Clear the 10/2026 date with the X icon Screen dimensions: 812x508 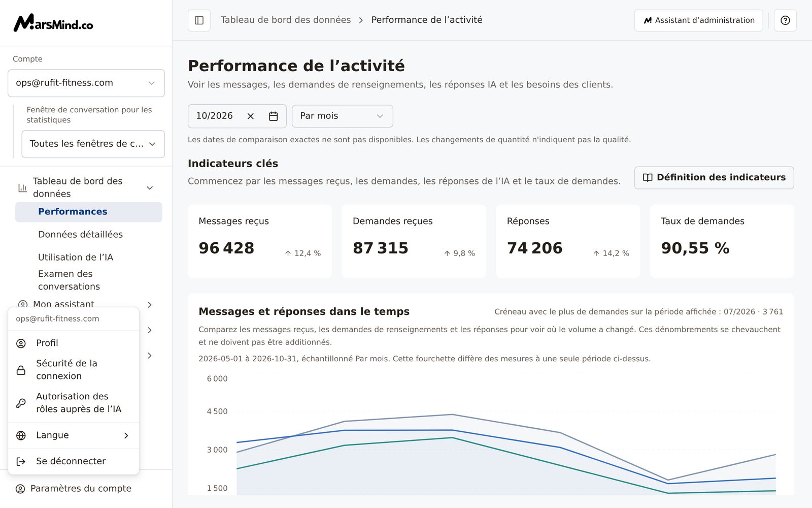[250, 116]
